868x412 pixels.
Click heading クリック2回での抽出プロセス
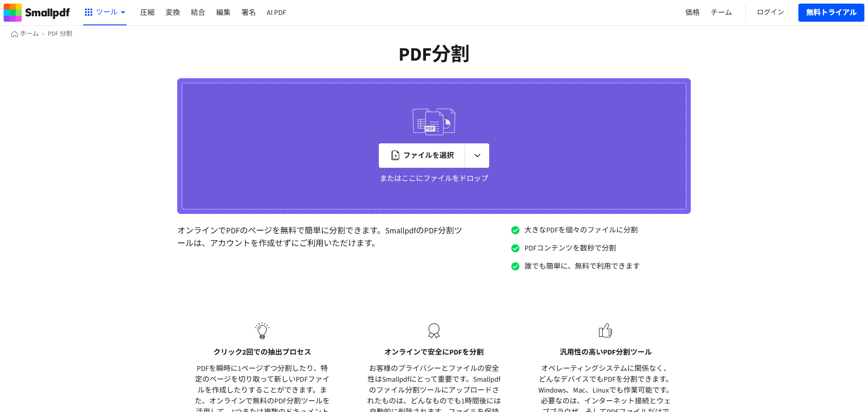[262, 352]
